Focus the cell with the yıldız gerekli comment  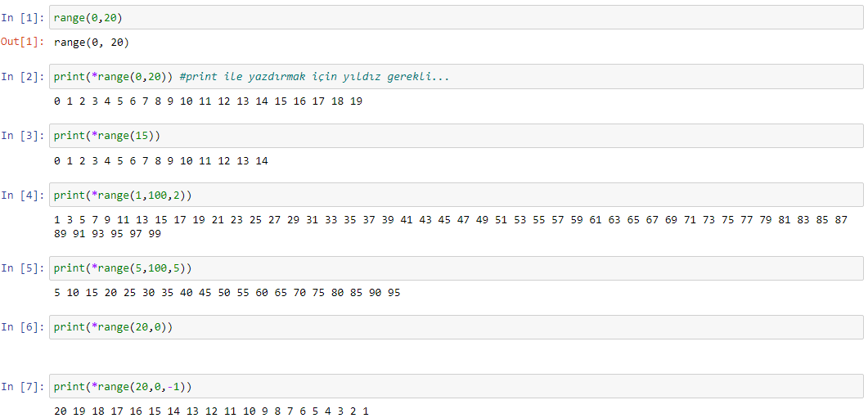(x=456, y=77)
